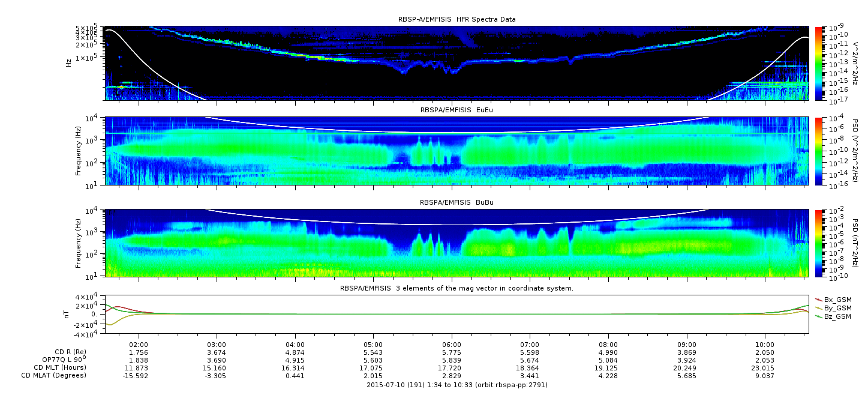Click the RBSPA/EMFISIS BuBu panel title

(456, 203)
